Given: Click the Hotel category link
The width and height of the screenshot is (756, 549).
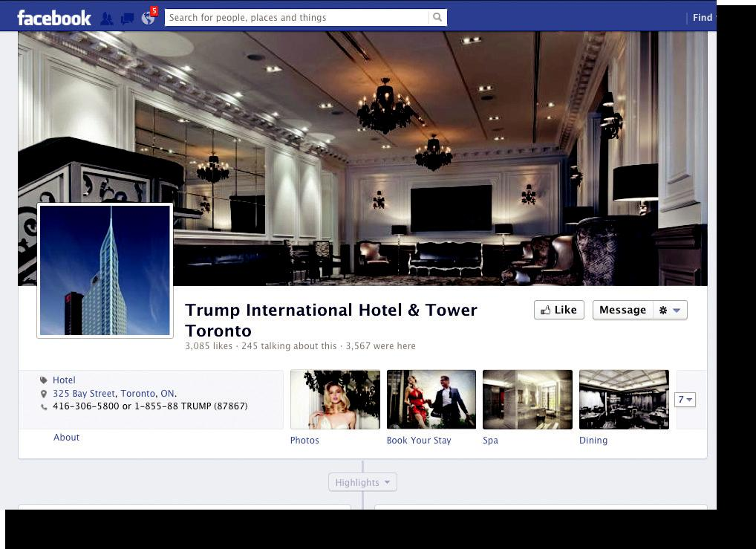Looking at the screenshot, I should (x=64, y=380).
